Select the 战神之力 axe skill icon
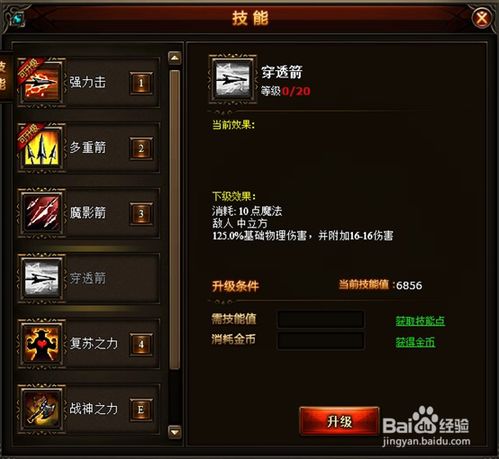This screenshot has height=459, width=499. click(x=41, y=409)
